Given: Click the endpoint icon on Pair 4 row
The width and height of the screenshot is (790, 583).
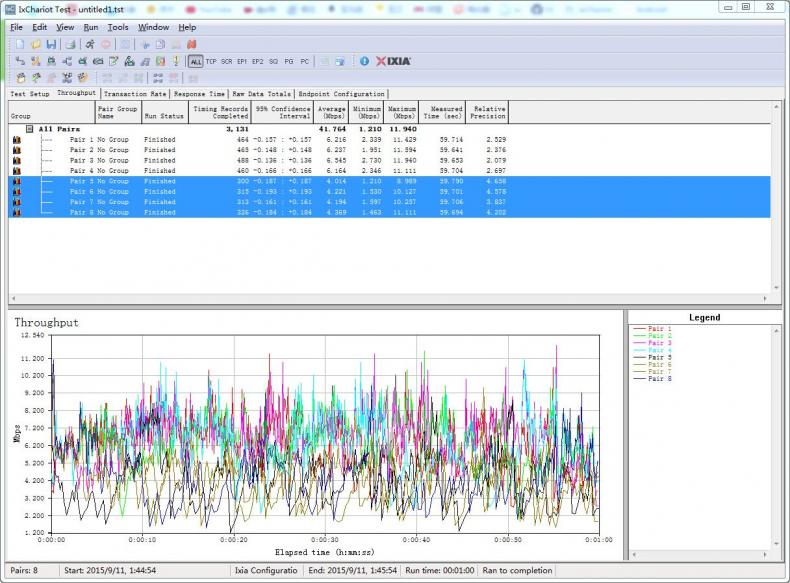Looking at the screenshot, I should (17, 171).
